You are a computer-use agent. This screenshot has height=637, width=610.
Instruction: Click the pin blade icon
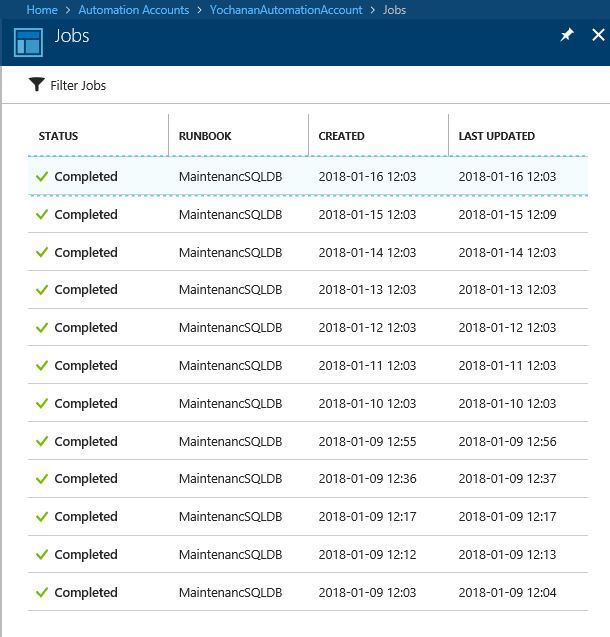pos(567,35)
